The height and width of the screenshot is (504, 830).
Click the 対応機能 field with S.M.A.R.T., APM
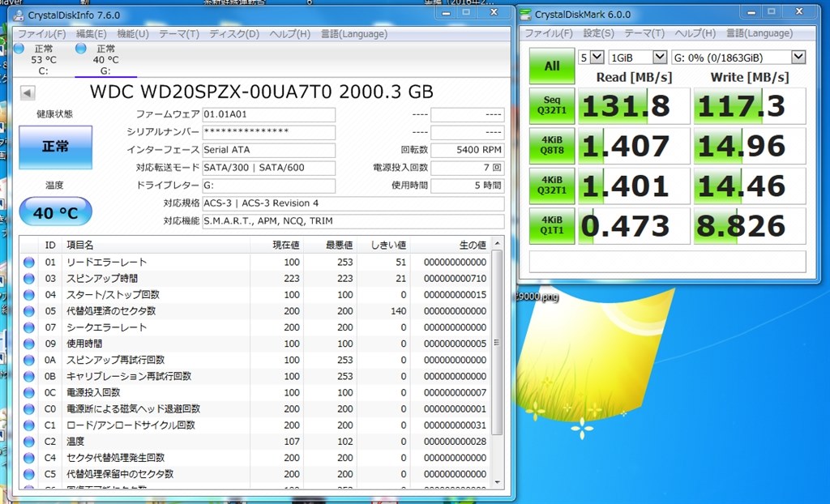pos(353,221)
